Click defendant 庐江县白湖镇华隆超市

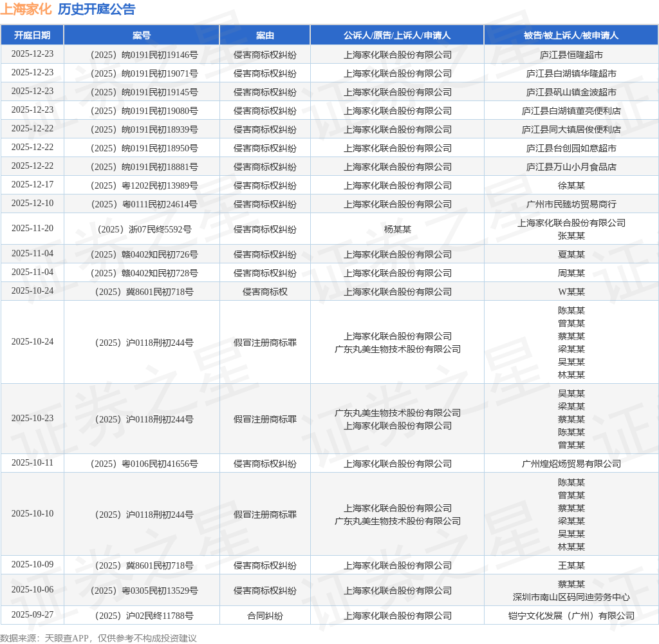pos(571,73)
